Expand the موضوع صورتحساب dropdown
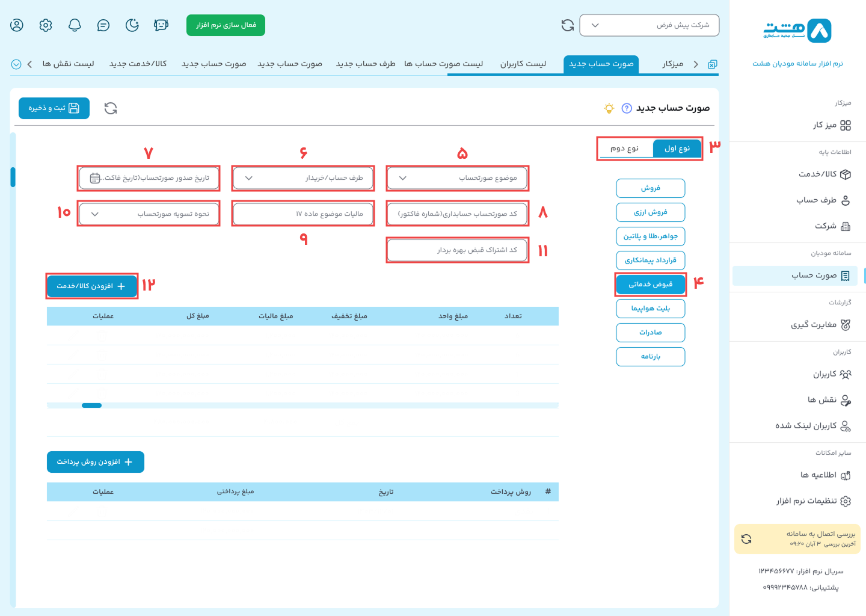Screen dimensions: 866x616 tap(457, 178)
